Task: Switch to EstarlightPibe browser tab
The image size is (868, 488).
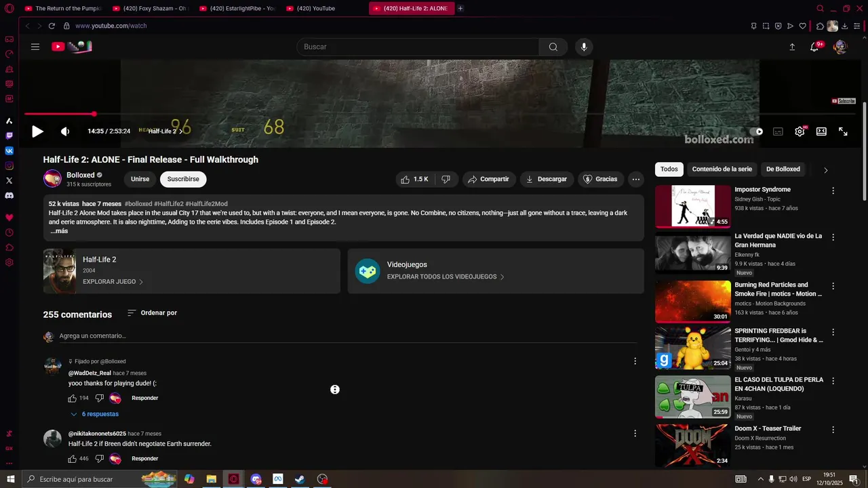Action: pos(237,9)
